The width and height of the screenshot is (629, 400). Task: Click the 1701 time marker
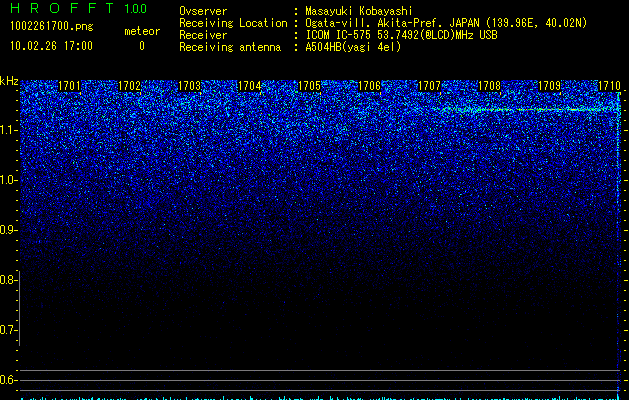(x=69, y=86)
